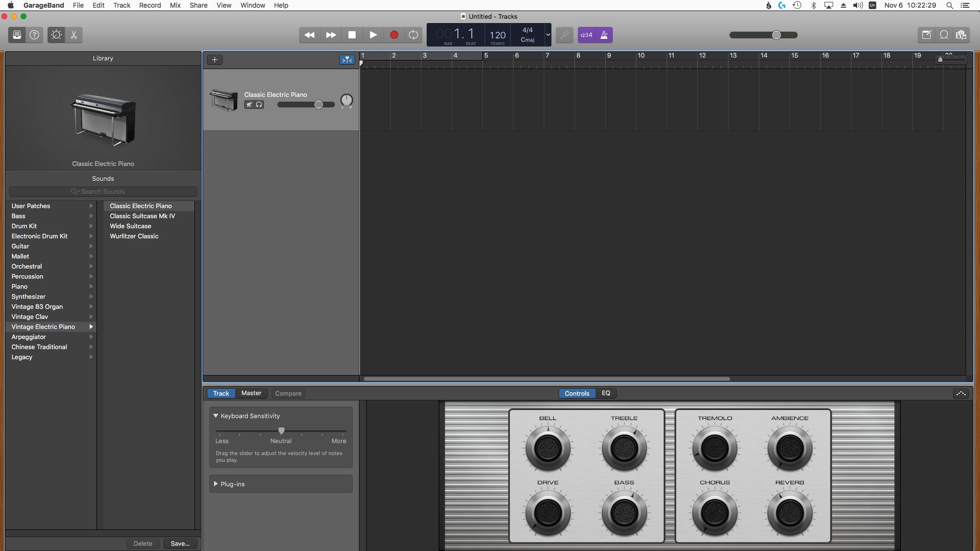
Task: Click the Classic Electric Piano sound preset
Action: click(x=141, y=205)
